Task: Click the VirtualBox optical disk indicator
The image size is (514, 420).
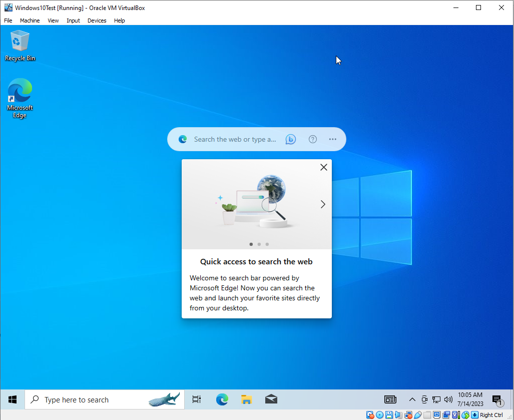Action: 379,415
